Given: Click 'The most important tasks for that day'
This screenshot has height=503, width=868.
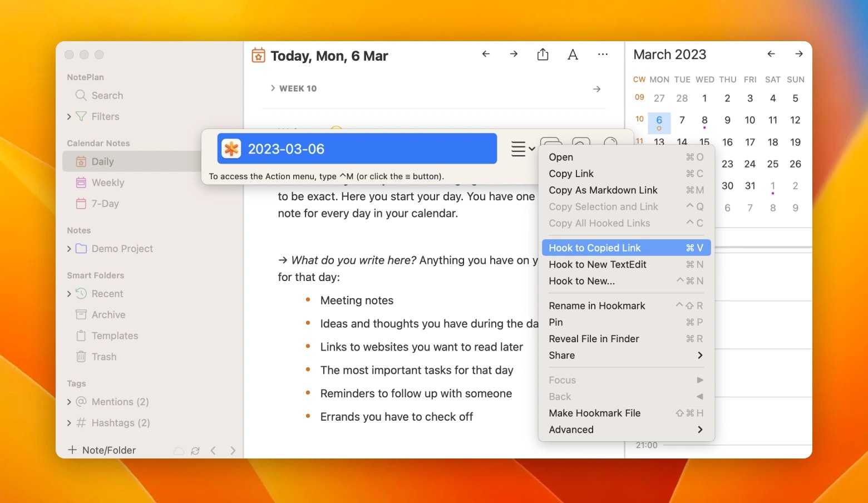Looking at the screenshot, I should click(416, 370).
